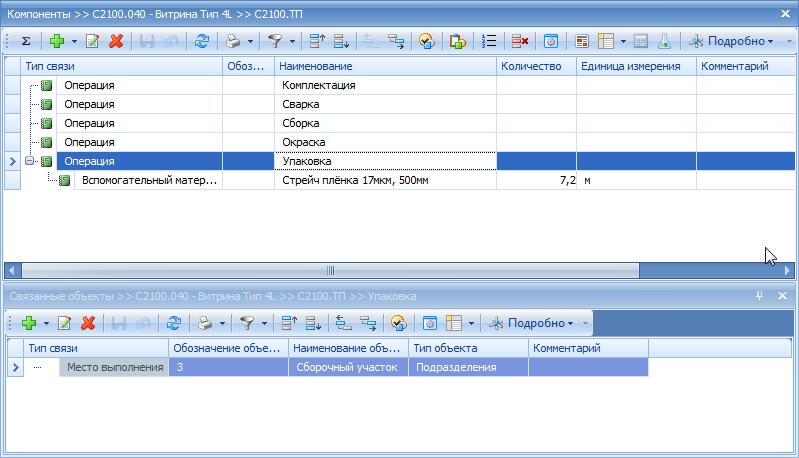The image size is (799, 458).
Task: Open the Подробно dropdown in Связанные объекты toolbar
Action: (539, 323)
